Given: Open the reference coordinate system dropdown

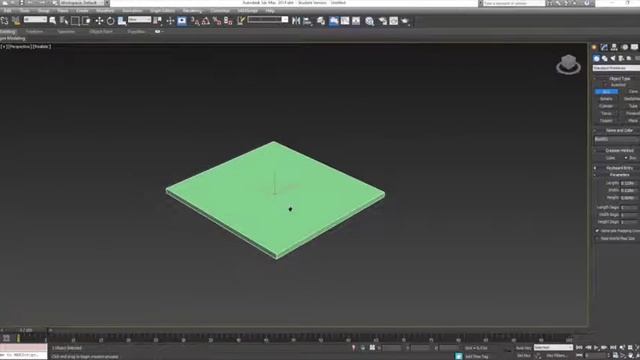Looking at the screenshot, I should click(x=139, y=19).
